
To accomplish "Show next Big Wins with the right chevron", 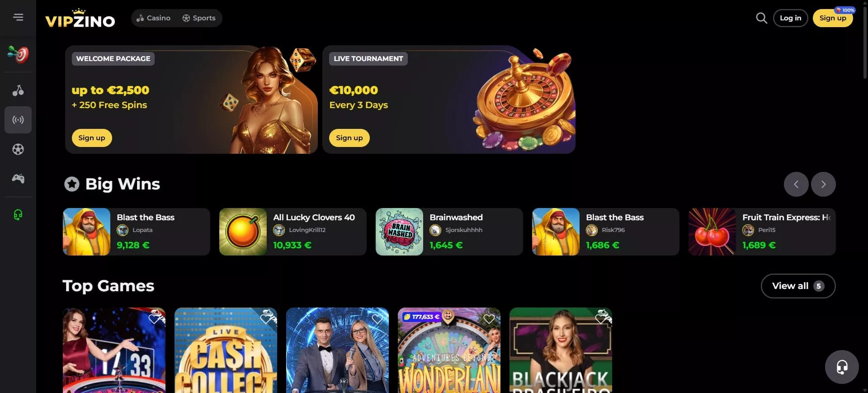I will 823,184.
